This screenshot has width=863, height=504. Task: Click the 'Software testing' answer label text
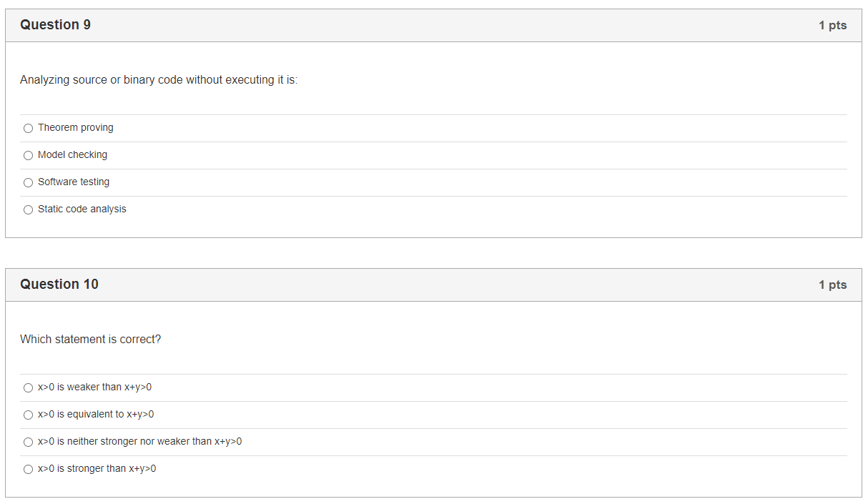(74, 182)
